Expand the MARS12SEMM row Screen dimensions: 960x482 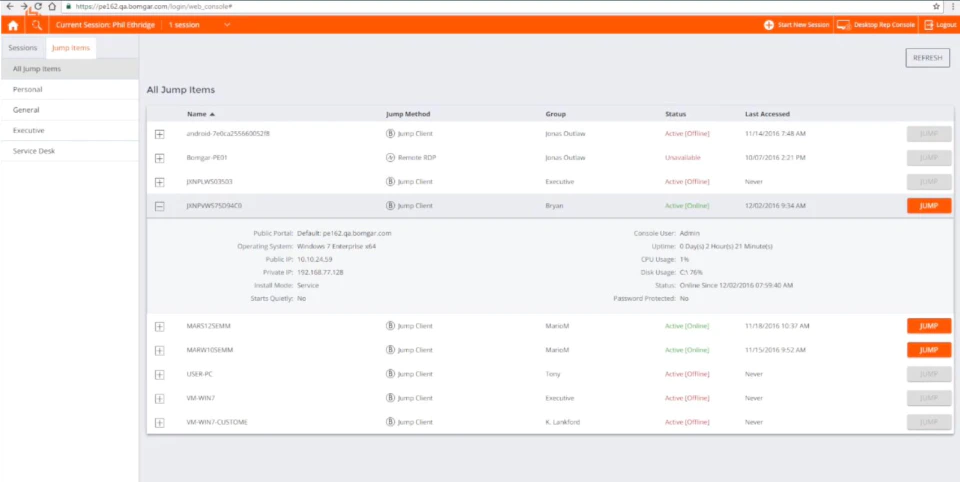[159, 326]
